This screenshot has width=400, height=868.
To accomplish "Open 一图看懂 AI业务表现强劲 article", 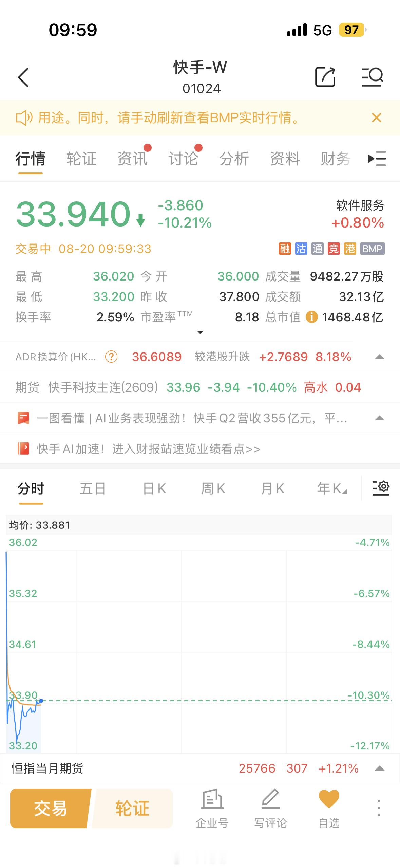I will pyautogui.click(x=192, y=418).
